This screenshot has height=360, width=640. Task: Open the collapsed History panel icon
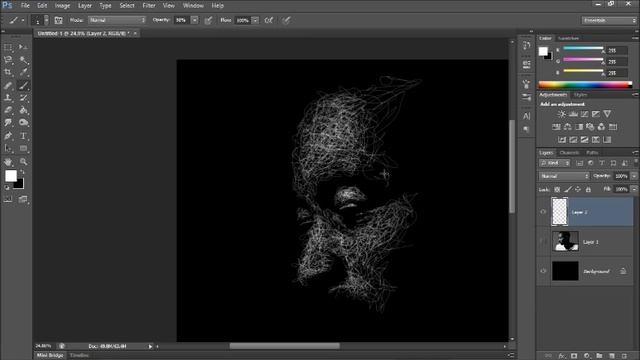pyautogui.click(x=527, y=46)
